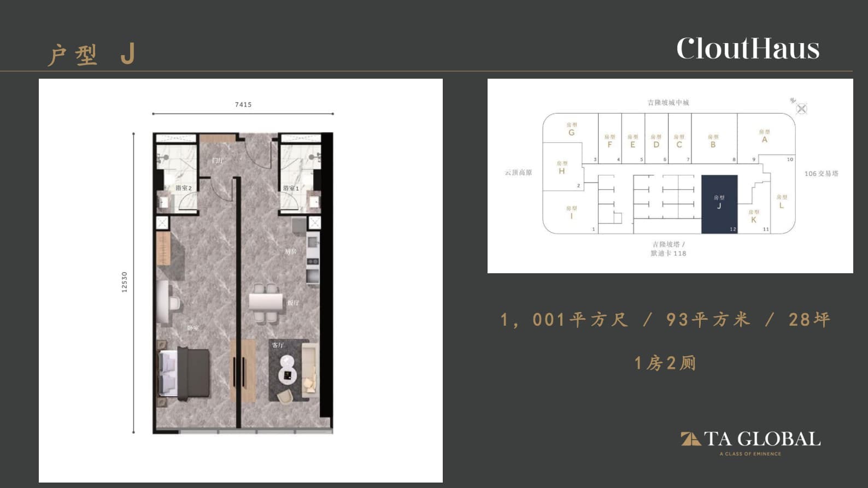Select the highlighted unit J in key plan
The height and width of the screenshot is (488, 868).
point(719,204)
